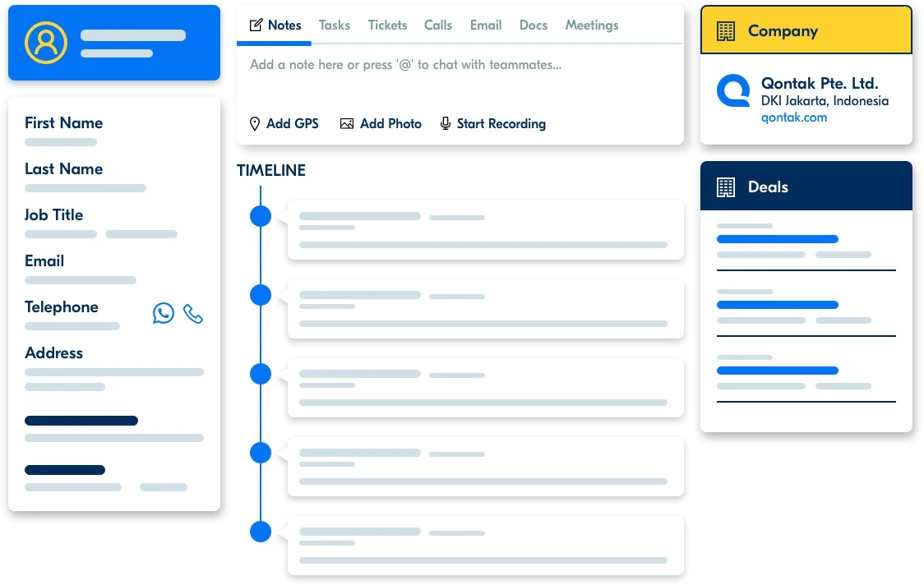Image resolution: width=924 pixels, height=585 pixels.
Task: Click Add Photo button
Action: [381, 124]
